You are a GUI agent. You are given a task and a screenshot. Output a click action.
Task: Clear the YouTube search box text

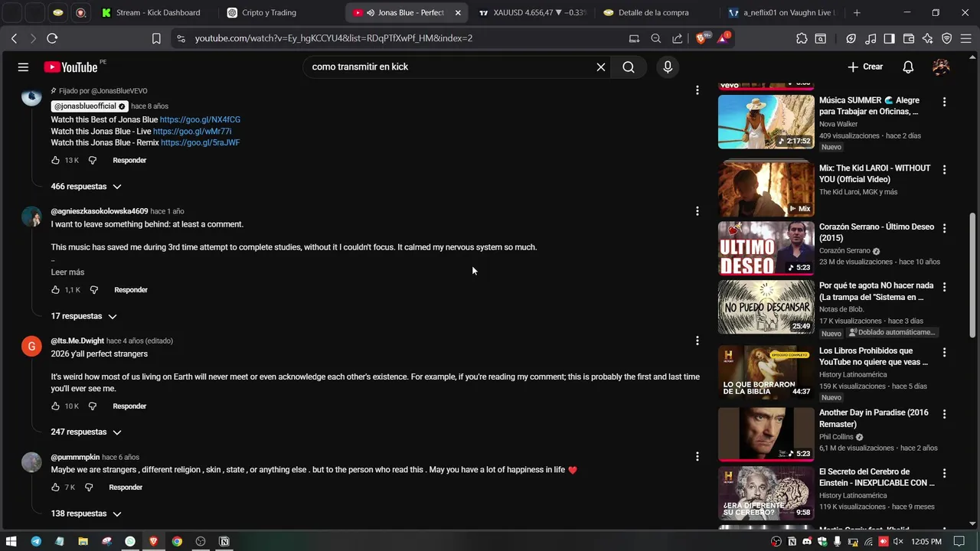tap(601, 67)
